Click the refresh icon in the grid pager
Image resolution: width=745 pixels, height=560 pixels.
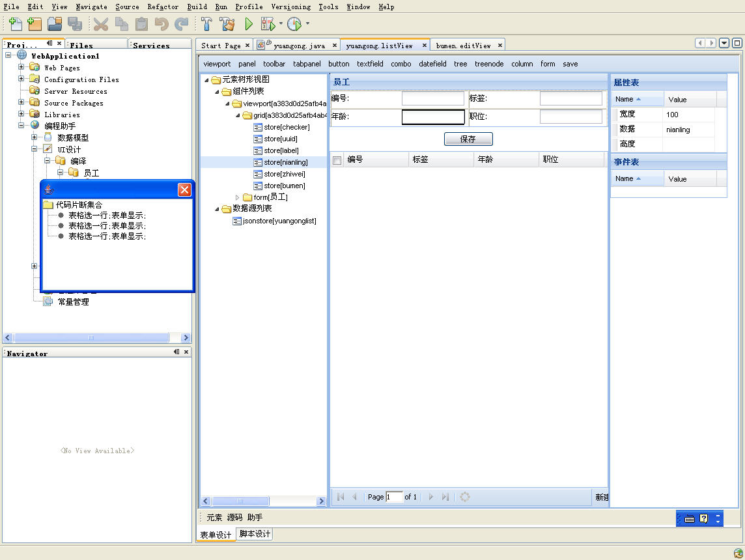click(x=465, y=497)
